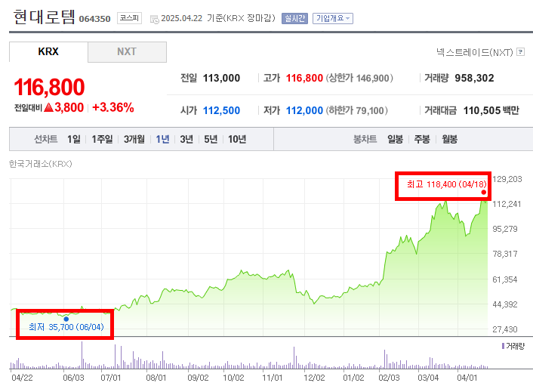Click the 실시간 badge button
533x392 pixels.
(294, 18)
